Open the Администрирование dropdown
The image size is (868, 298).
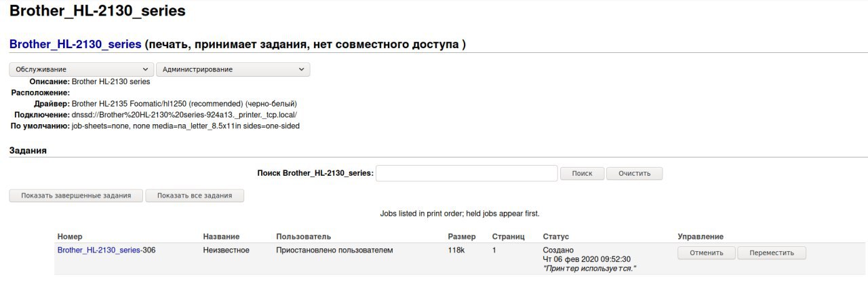233,69
